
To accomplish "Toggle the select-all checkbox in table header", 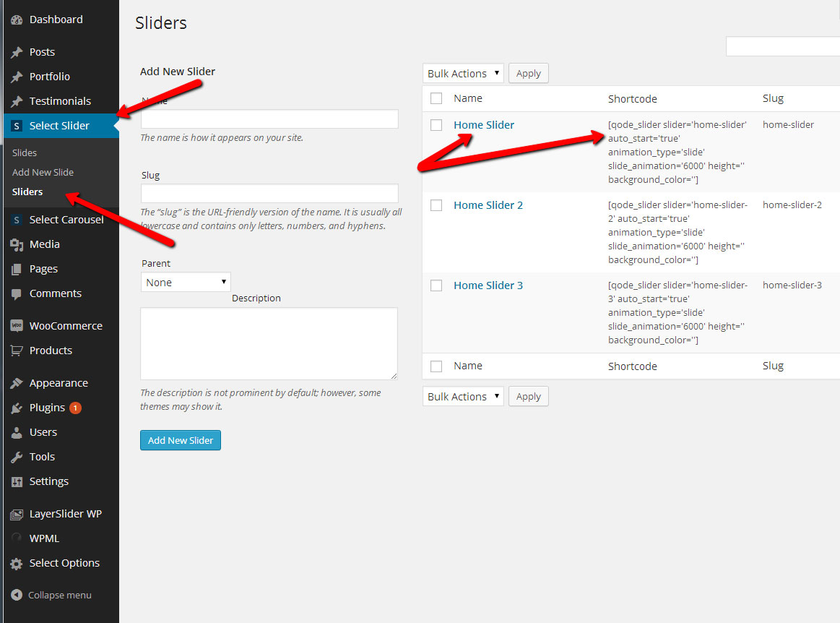I will point(436,98).
